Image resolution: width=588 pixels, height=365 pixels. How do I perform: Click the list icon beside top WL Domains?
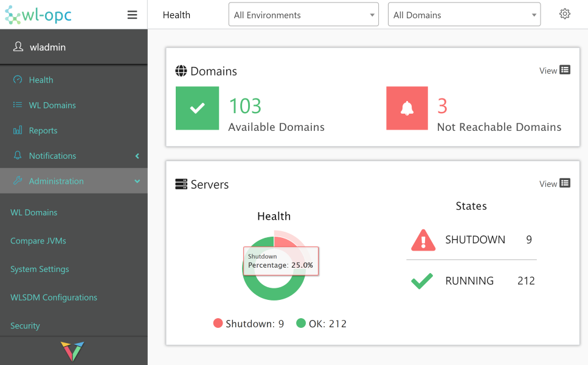(18, 105)
